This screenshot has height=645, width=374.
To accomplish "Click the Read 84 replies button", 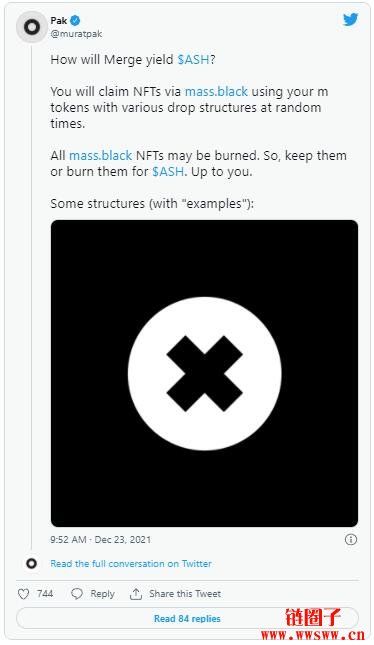I will (187, 618).
